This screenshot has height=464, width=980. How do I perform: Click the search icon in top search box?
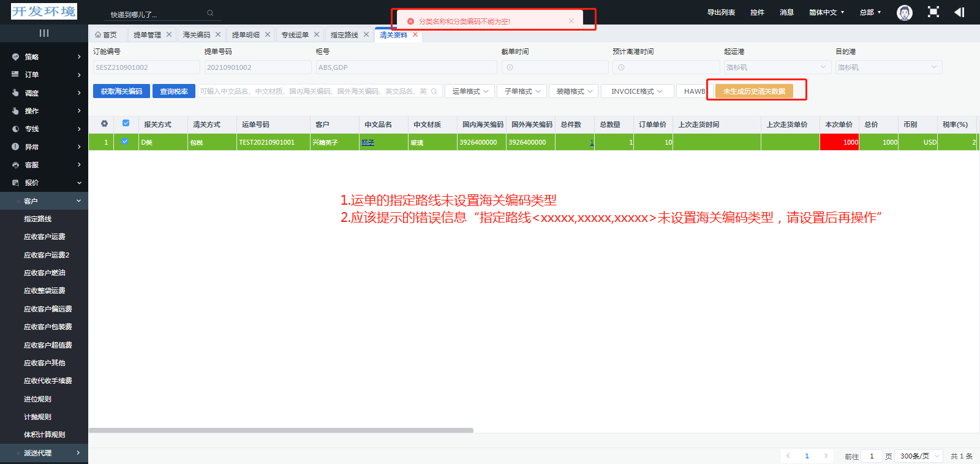pos(210,13)
